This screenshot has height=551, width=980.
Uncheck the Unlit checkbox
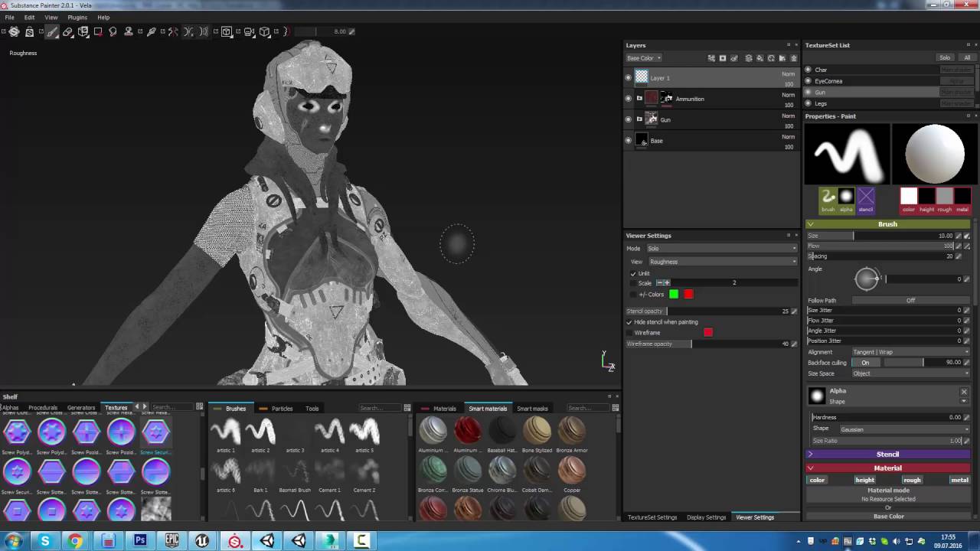tap(633, 273)
